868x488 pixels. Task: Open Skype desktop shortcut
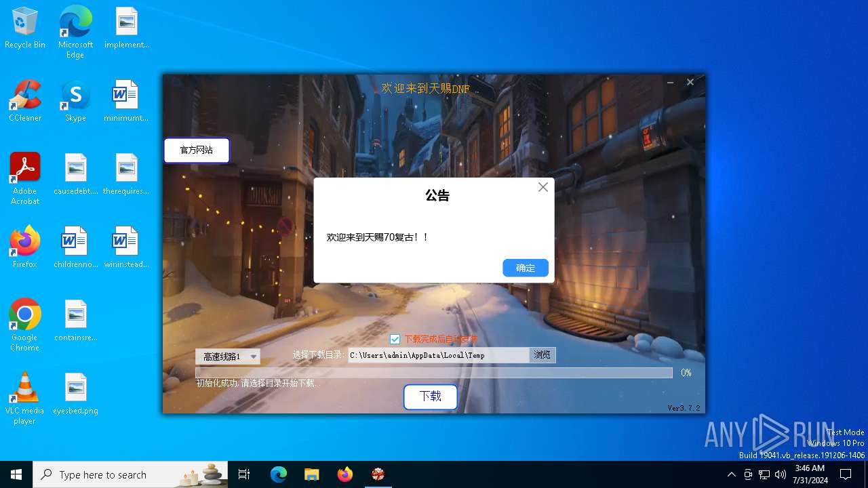[x=75, y=102]
